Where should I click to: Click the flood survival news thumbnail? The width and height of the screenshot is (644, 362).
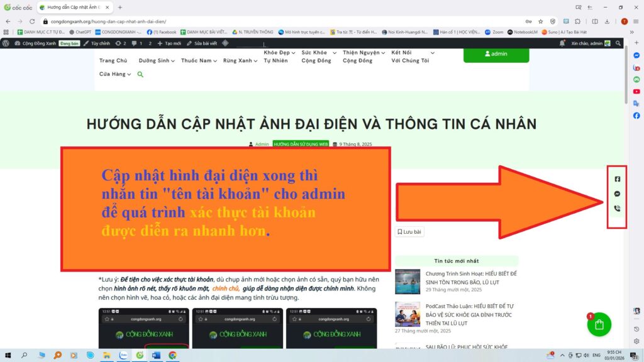[x=408, y=282]
